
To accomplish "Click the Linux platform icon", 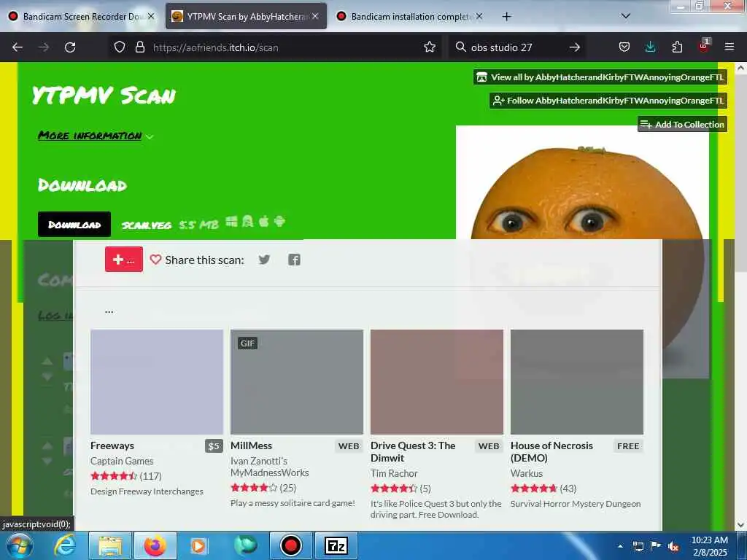I will (248, 222).
